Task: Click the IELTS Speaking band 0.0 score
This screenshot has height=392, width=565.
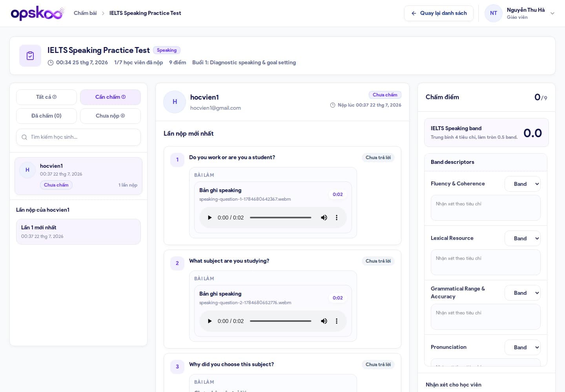Action: coord(533,133)
